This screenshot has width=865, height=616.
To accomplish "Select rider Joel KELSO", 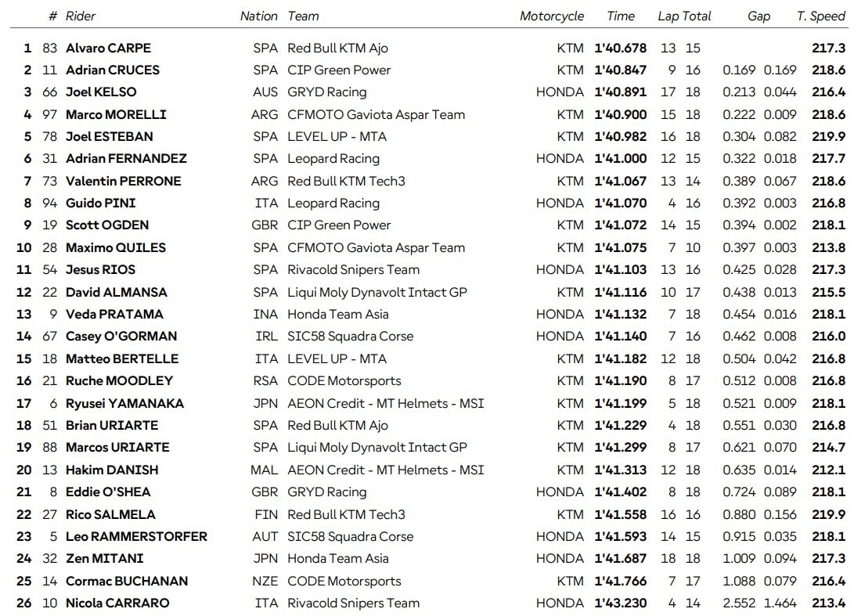I will (x=101, y=92).
